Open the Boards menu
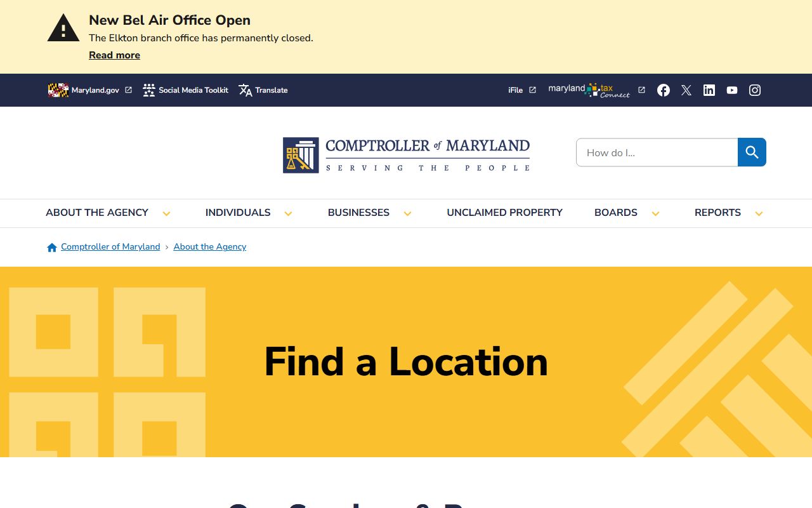 616,213
